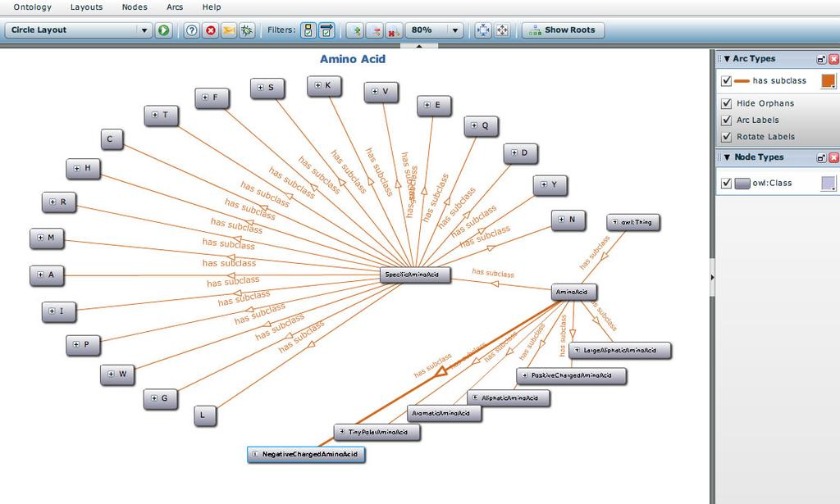Open the lavender owl:Class color swatch
840x504 pixels.
829,183
